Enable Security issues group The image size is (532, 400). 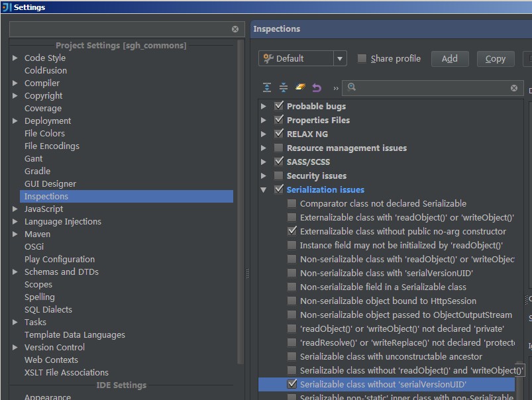[x=278, y=175]
